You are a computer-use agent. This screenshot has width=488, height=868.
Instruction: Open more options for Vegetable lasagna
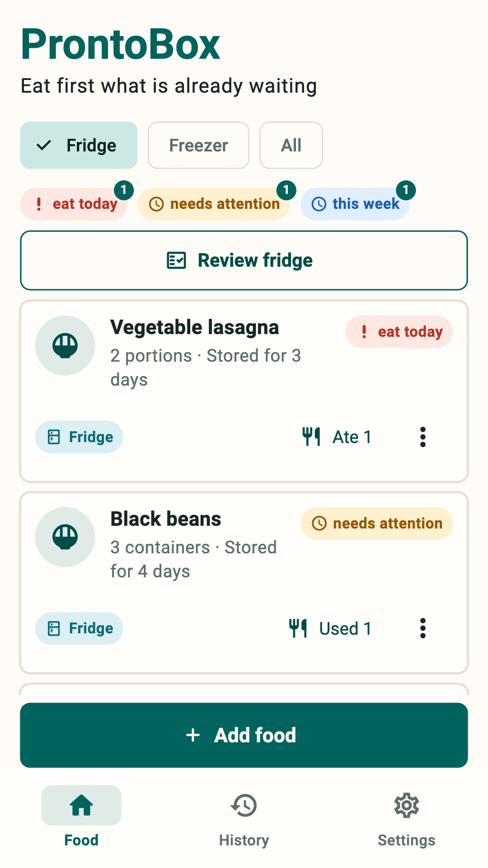pos(423,437)
